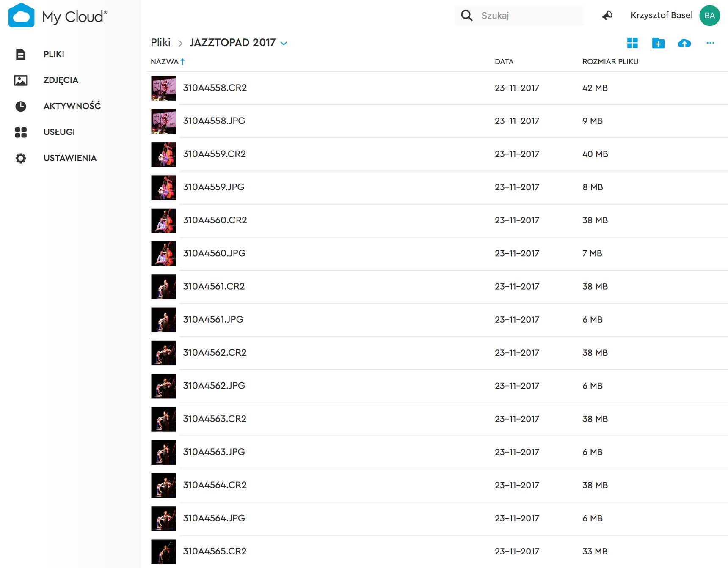Viewport: 728px width, 568px height.
Task: Click the 33 MB size value
Action: click(x=595, y=552)
